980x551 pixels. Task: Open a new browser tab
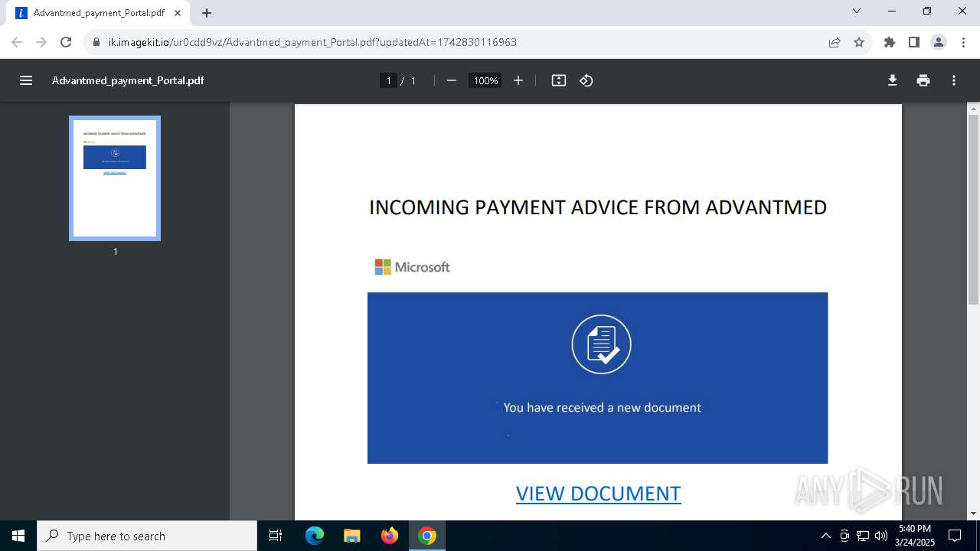tap(207, 12)
